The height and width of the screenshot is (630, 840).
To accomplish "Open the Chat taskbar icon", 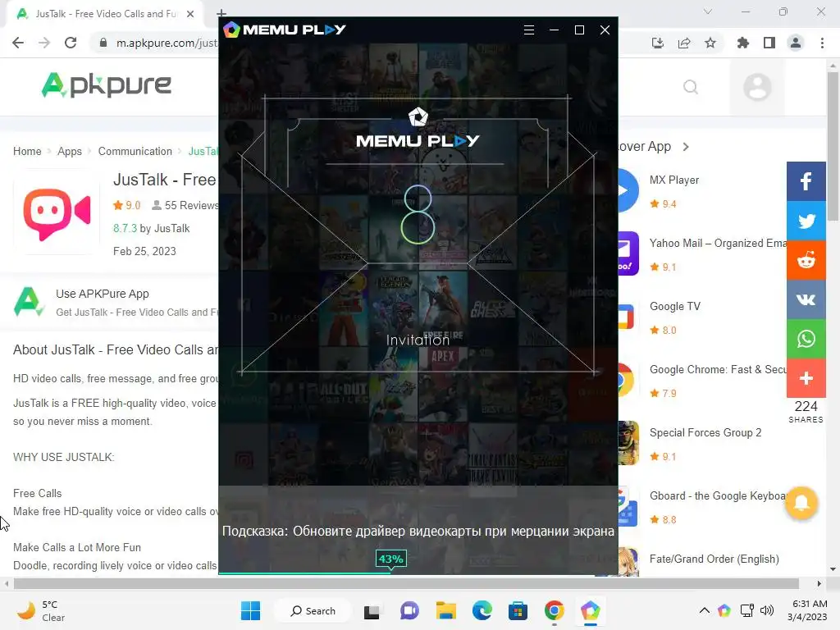I will tap(409, 610).
